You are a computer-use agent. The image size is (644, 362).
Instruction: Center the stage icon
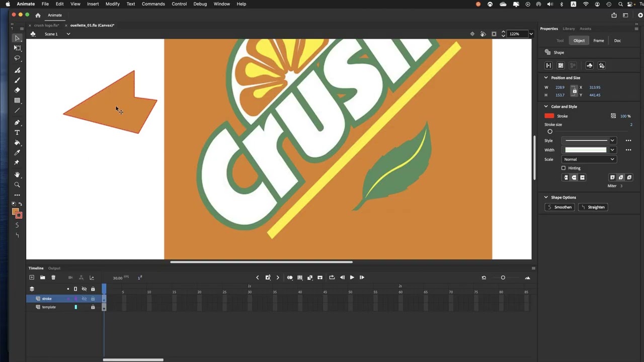(472, 34)
